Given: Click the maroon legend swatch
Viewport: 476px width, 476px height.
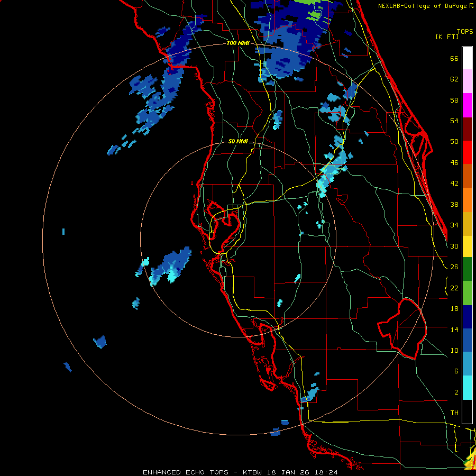Looking at the screenshot, I should 467,129.
